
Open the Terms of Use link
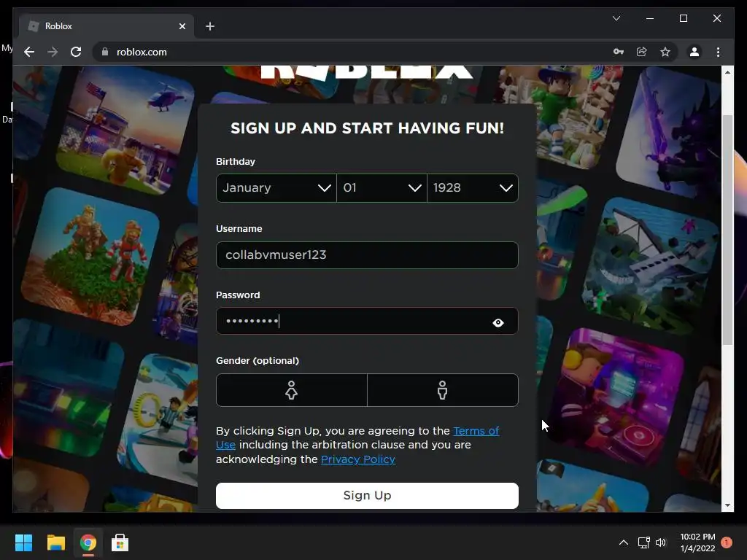(476, 431)
